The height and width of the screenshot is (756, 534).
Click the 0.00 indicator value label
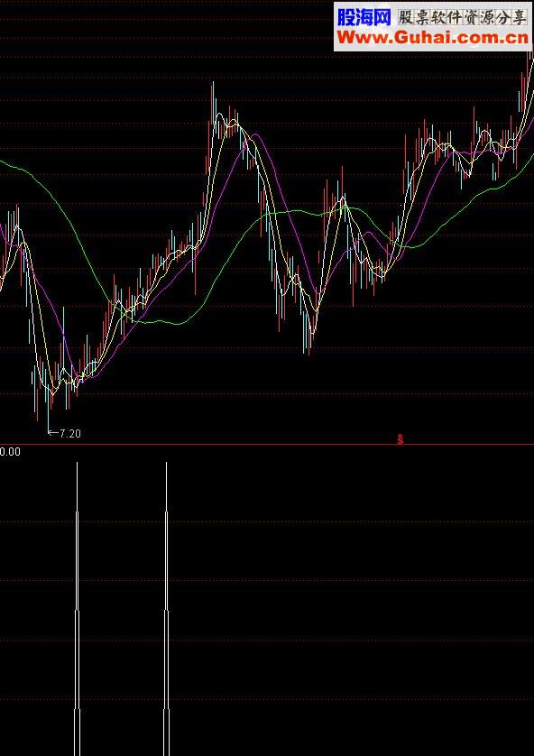coord(10,452)
